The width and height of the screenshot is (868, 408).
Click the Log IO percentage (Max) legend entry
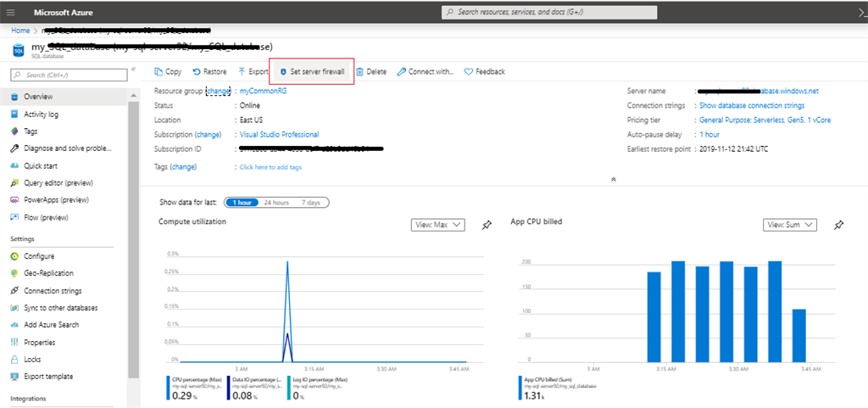coord(317,388)
